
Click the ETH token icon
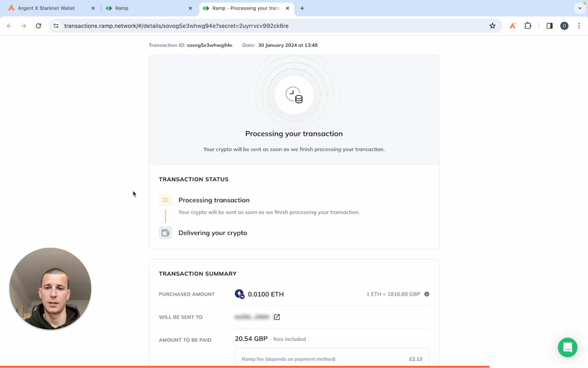[239, 294]
